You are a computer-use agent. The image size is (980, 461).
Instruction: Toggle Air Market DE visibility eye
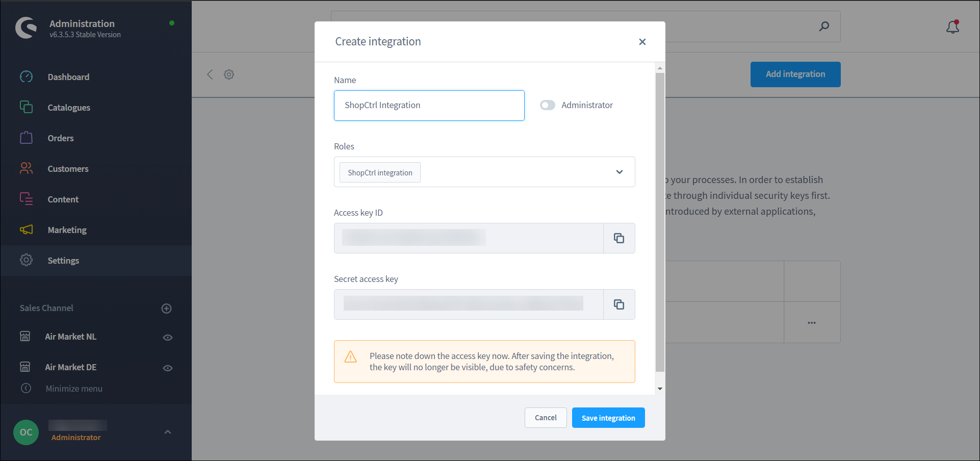[x=168, y=368]
